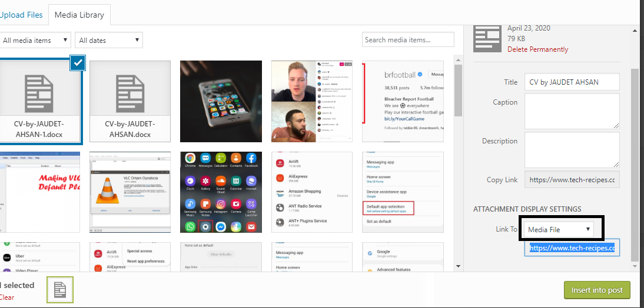644x308 pixels.
Task: Select the Default app selection thumbnail
Action: tap(403, 192)
